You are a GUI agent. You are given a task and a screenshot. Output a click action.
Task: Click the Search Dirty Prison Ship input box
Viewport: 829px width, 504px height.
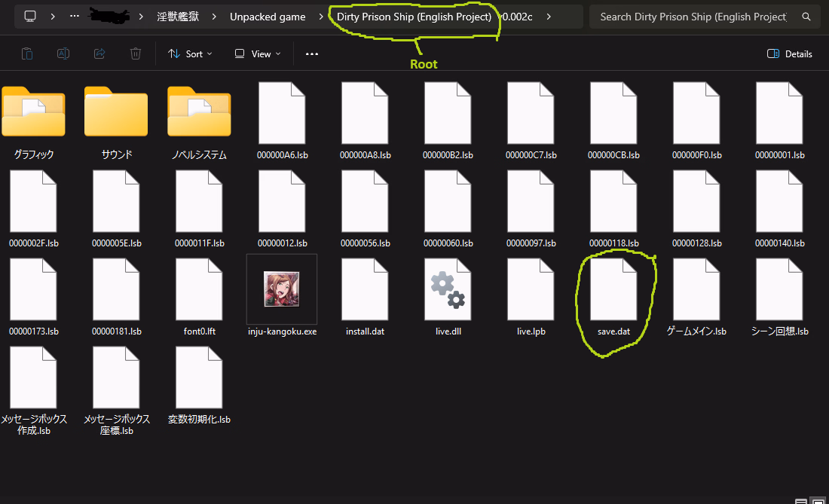tap(693, 17)
